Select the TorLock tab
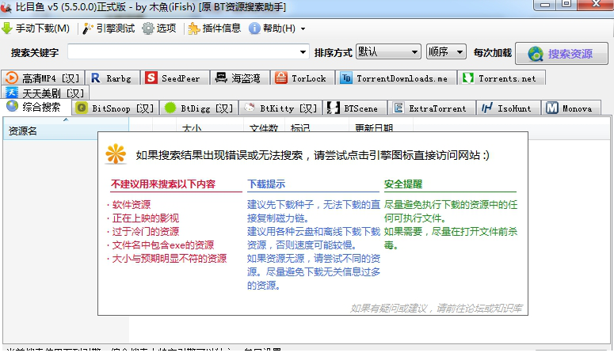The width and height of the screenshot is (614, 364). [303, 78]
